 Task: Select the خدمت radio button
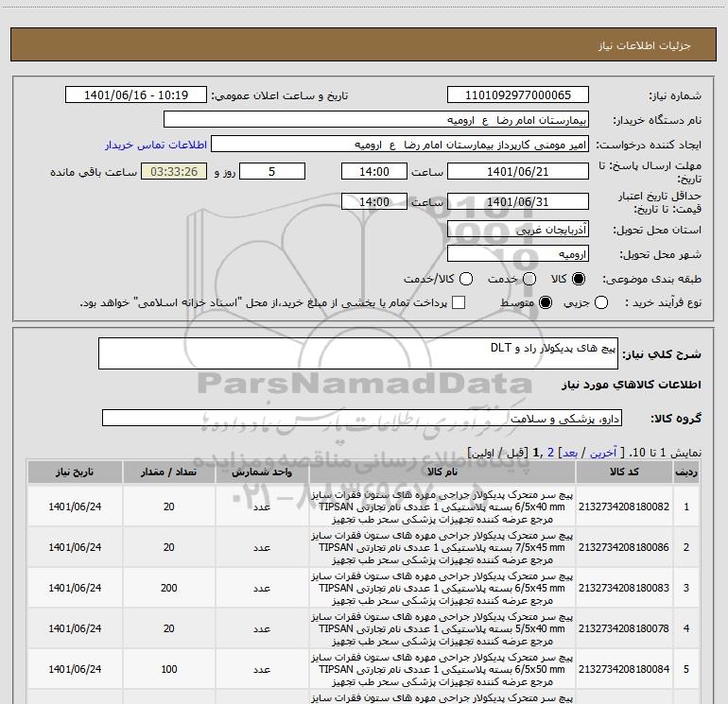[x=529, y=279]
